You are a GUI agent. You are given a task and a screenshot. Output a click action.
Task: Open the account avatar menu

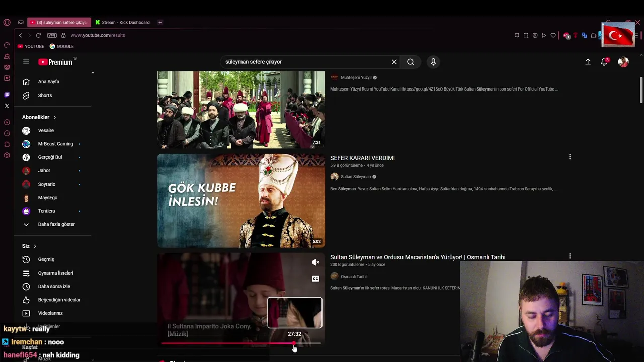(x=623, y=62)
